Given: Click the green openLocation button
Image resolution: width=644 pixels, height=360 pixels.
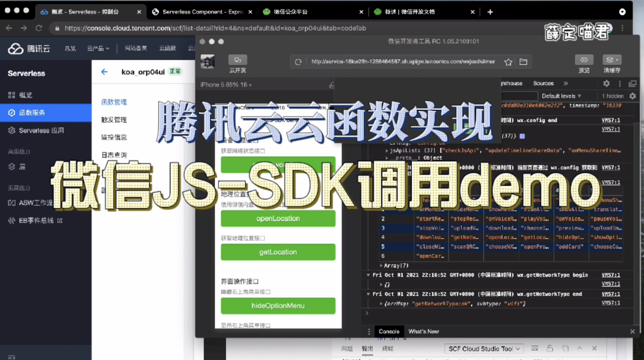Looking at the screenshot, I should (278, 219).
